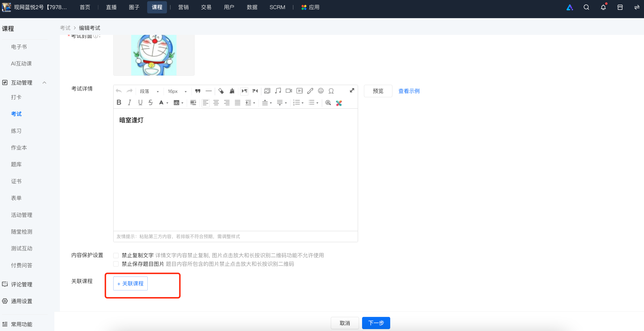Screen dimensions: 644x331
Task: Select the format brush tool
Action: click(232, 91)
